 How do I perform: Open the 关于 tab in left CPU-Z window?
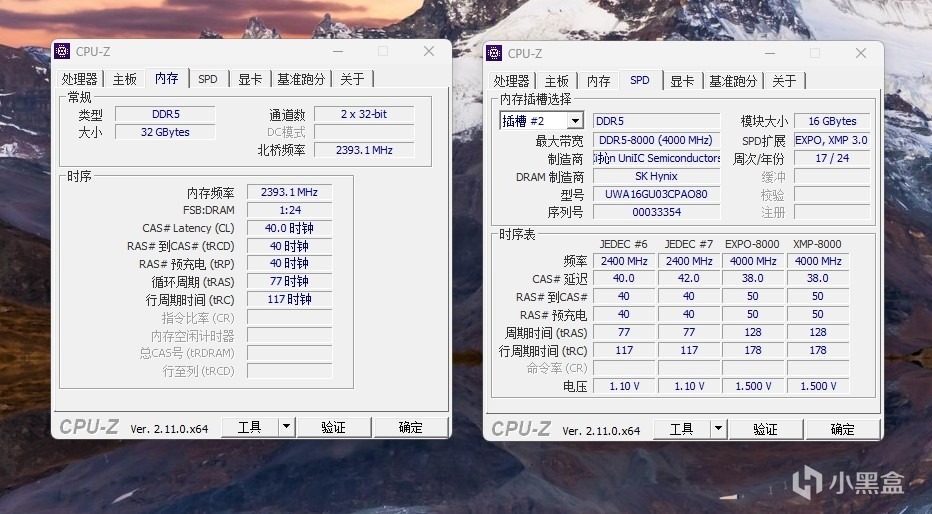pos(352,79)
